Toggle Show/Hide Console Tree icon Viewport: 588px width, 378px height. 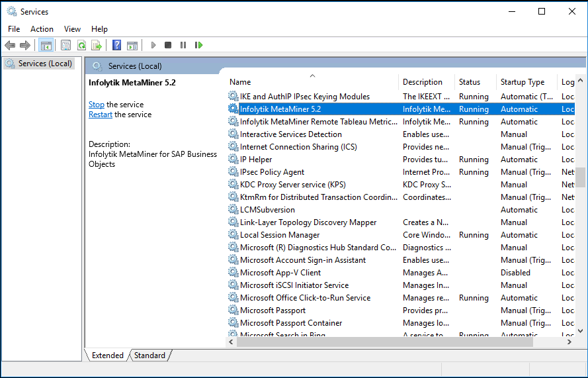pyautogui.click(x=46, y=46)
